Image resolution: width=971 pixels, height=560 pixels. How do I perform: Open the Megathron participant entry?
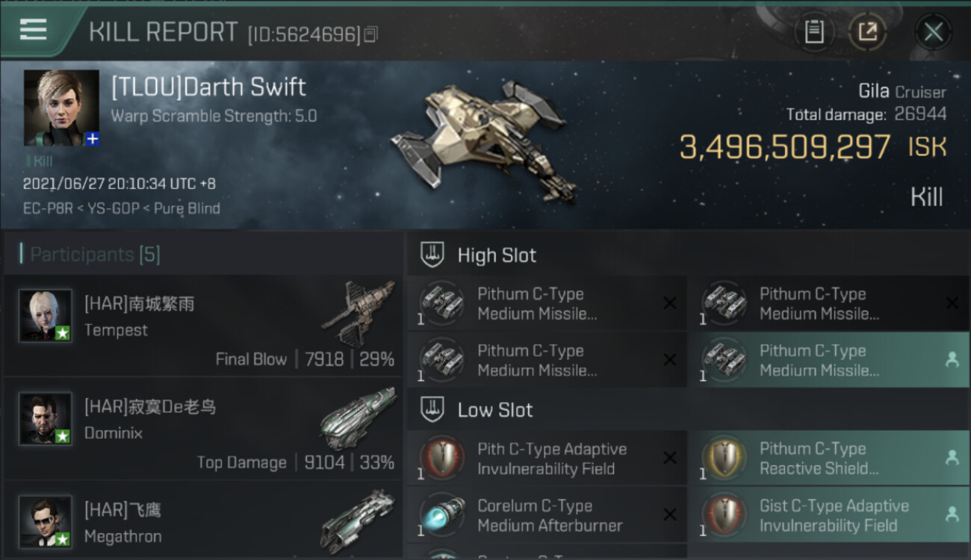click(202, 521)
